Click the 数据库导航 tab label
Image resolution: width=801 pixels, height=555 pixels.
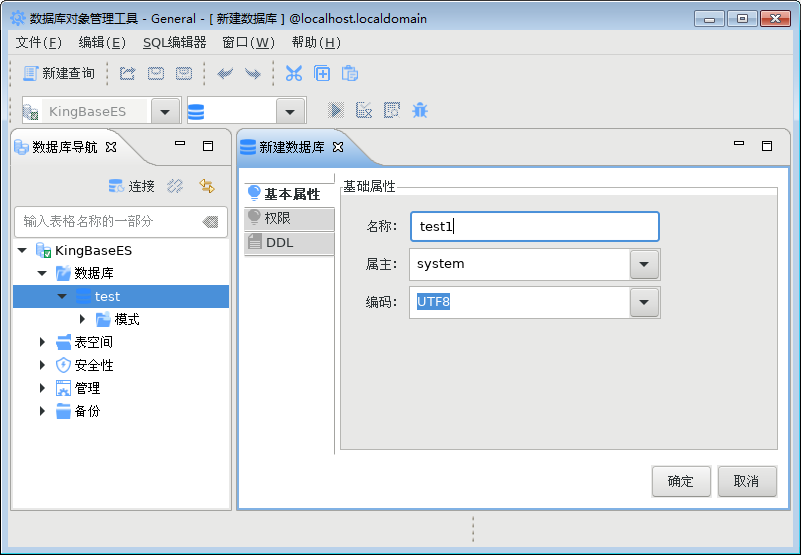click(64, 147)
